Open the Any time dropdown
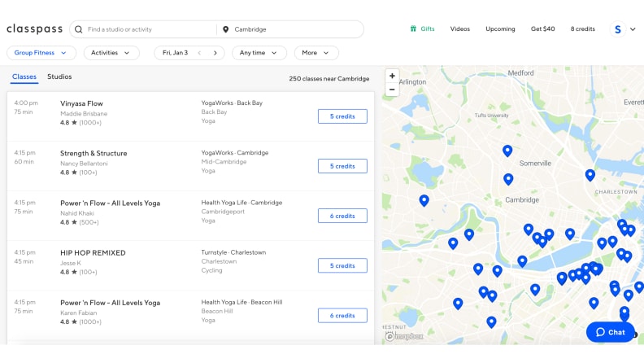 tap(259, 53)
